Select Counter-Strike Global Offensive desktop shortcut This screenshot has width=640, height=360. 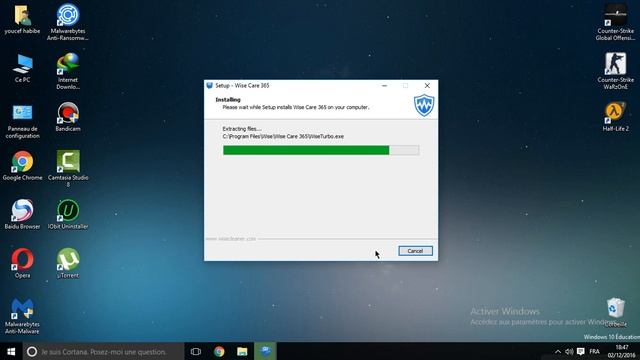[x=616, y=22]
